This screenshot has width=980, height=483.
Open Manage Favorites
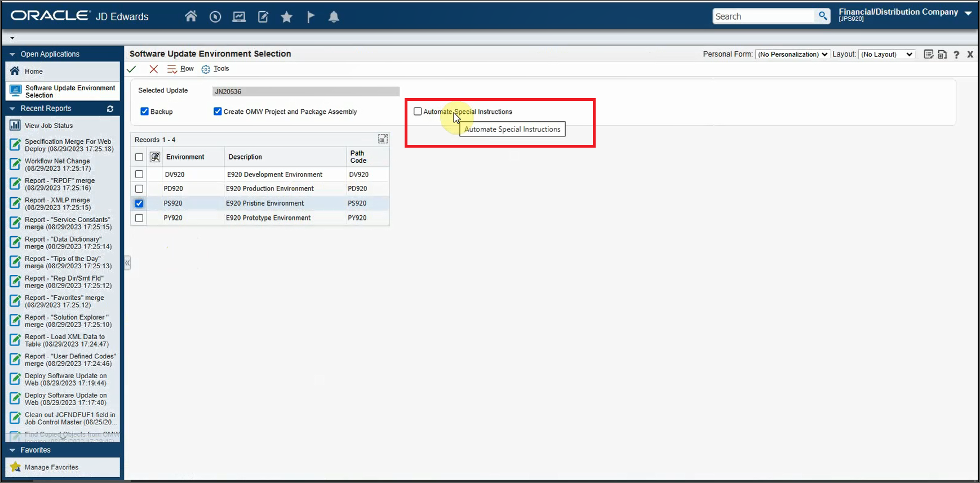(63, 467)
